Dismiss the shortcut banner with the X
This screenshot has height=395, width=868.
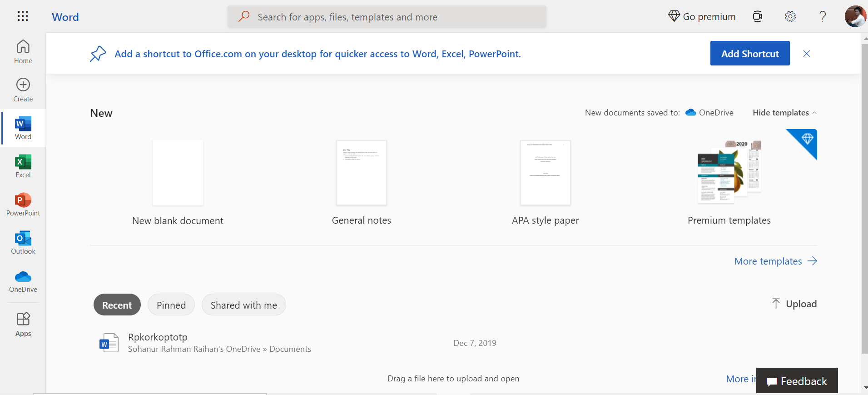point(806,54)
